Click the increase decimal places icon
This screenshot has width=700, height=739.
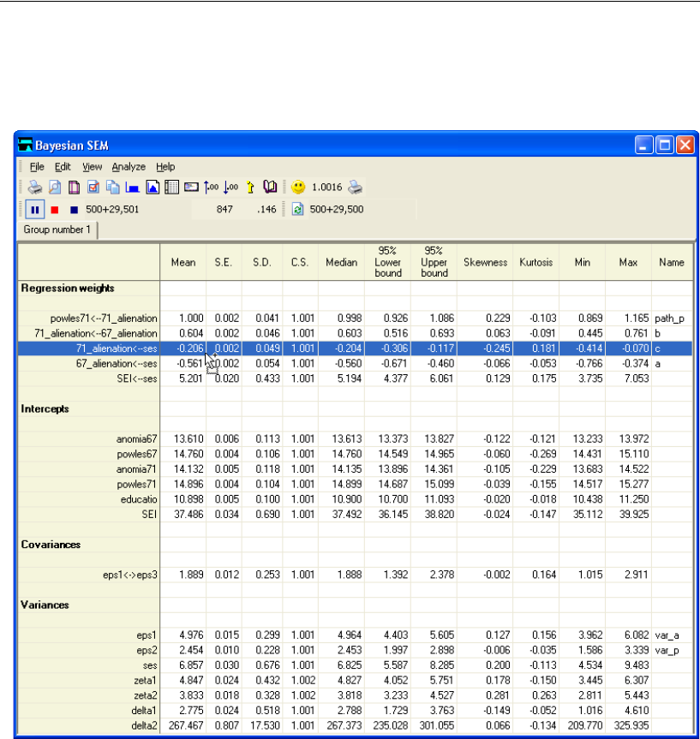211,187
